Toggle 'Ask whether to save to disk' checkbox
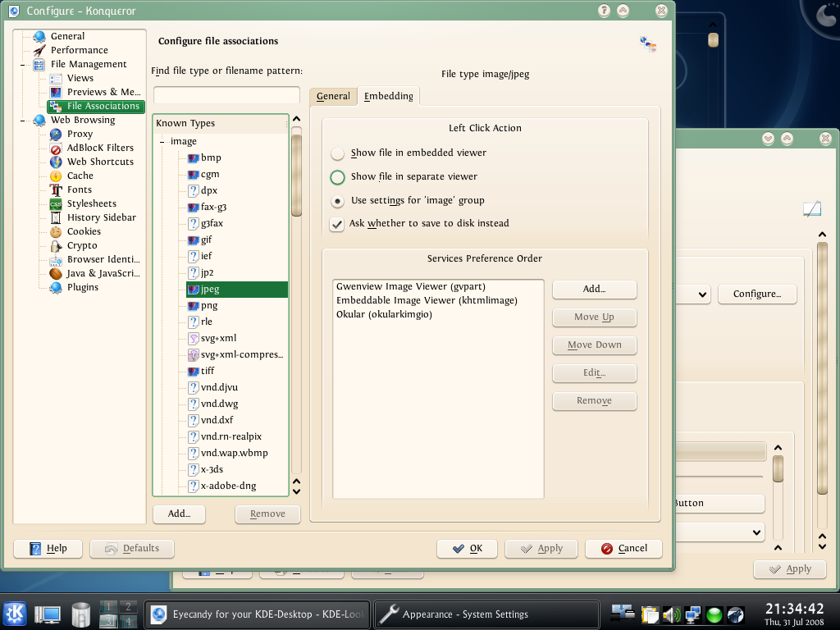Image resolution: width=840 pixels, height=630 pixels. pos(336,224)
